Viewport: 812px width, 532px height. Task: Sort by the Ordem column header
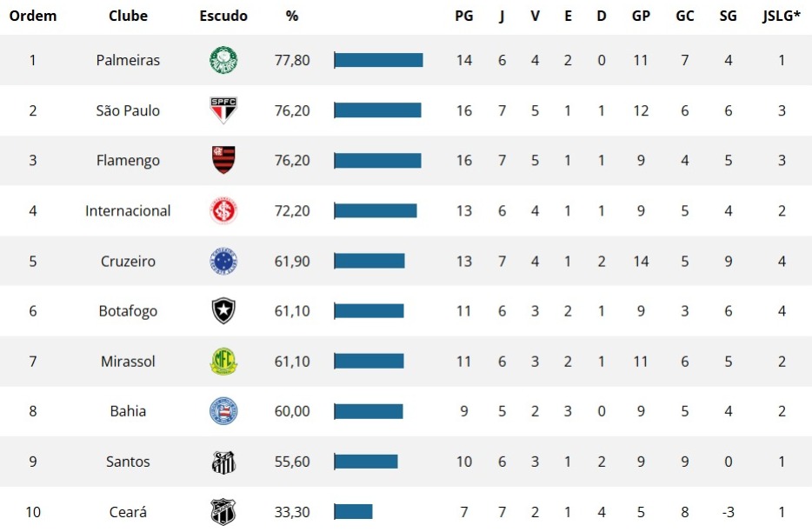tap(33, 16)
